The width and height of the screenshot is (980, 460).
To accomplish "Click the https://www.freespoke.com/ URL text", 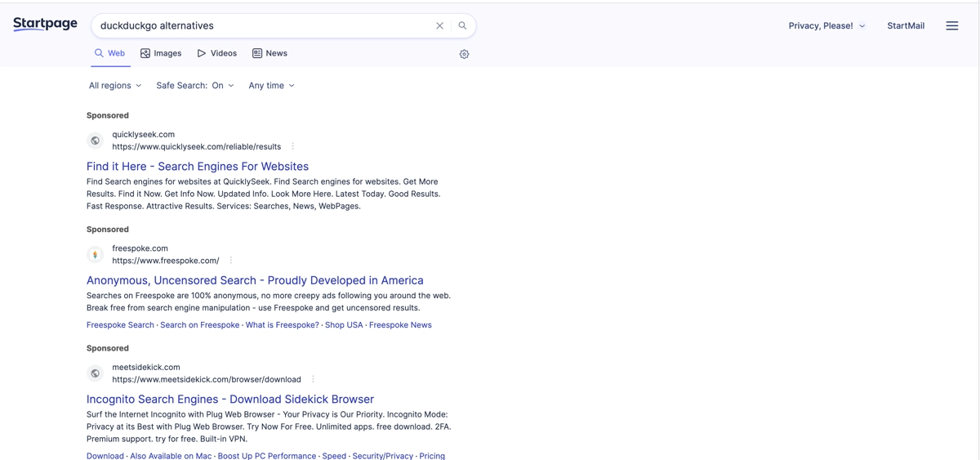I will pos(166,261).
